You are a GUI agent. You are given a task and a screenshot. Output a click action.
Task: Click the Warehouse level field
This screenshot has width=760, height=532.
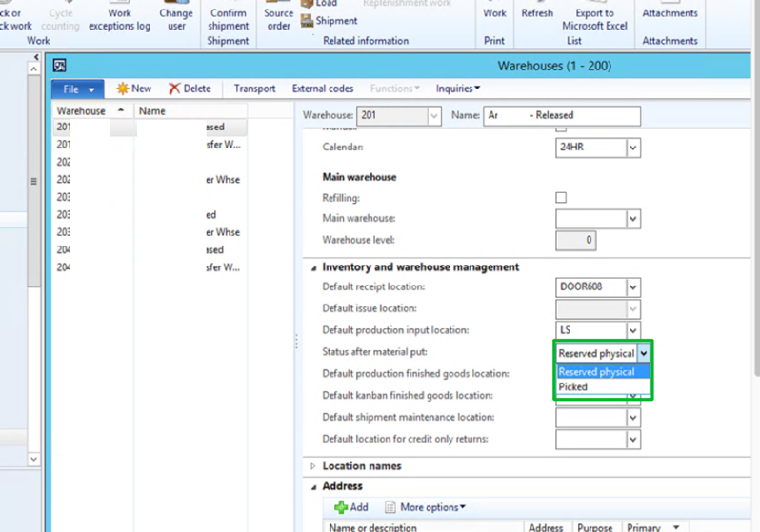pos(576,241)
